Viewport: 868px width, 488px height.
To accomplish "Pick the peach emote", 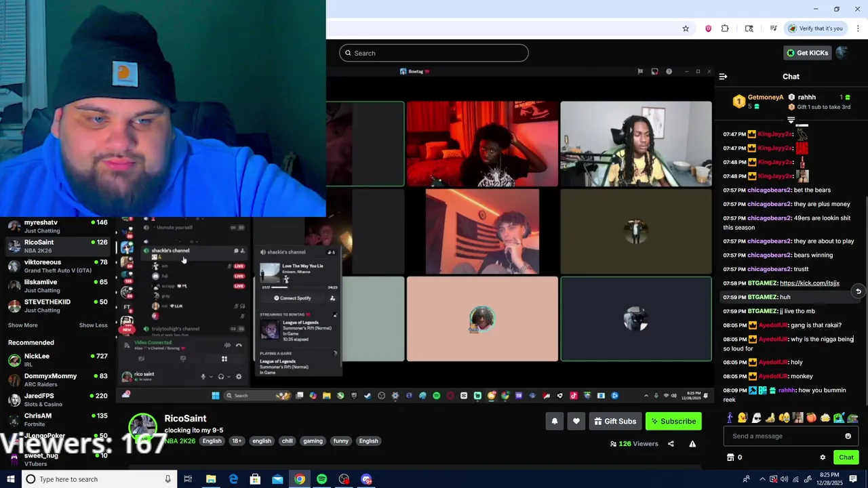I will coord(811,418).
